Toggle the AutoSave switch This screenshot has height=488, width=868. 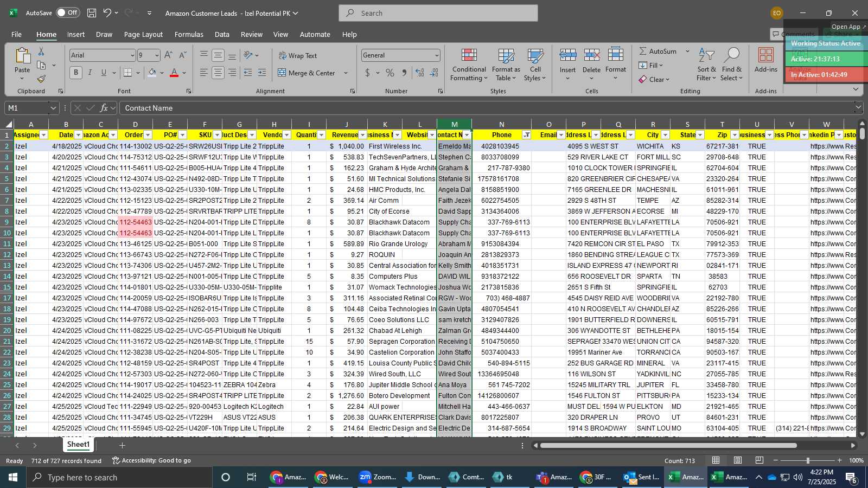point(68,12)
